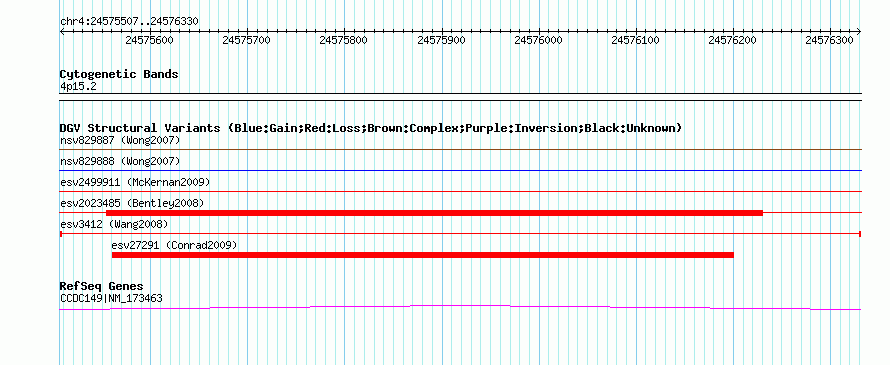Image resolution: width=890 pixels, height=365 pixels.
Task: Click the thick red bar of esv2023485
Action: 434,213
